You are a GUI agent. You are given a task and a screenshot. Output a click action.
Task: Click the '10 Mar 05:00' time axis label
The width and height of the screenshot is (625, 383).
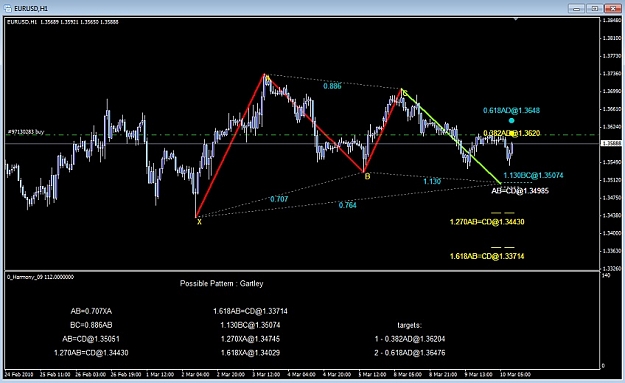(x=515, y=375)
